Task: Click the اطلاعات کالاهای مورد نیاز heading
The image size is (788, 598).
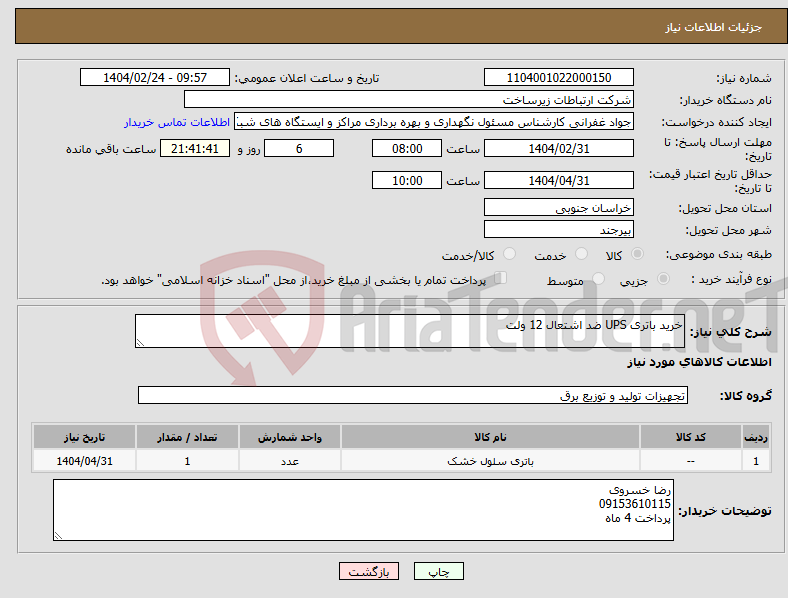Action: pos(699,362)
